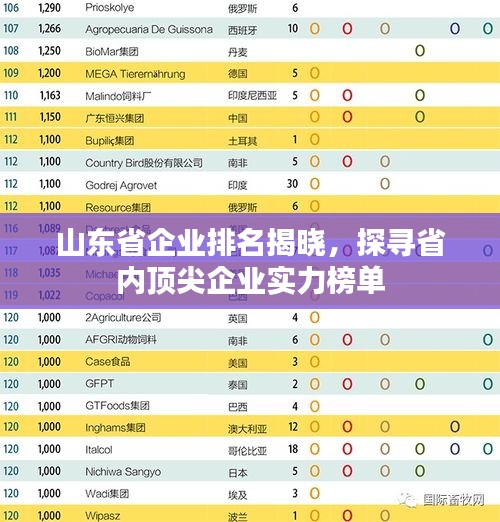Select the Resource集团 cell
Screen dimensions: 500x522
[118, 207]
